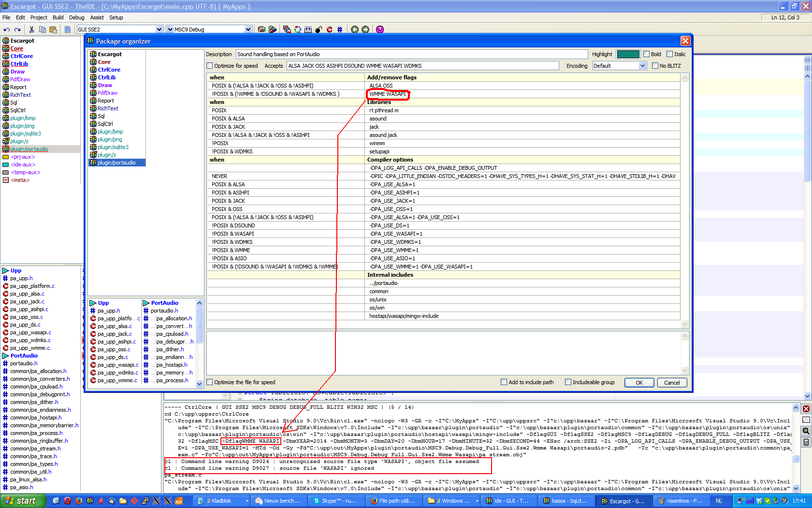Screen dimensions: 812x508
Task: Expand the GUI SSE2 build flags dropdown
Action: [x=159, y=30]
